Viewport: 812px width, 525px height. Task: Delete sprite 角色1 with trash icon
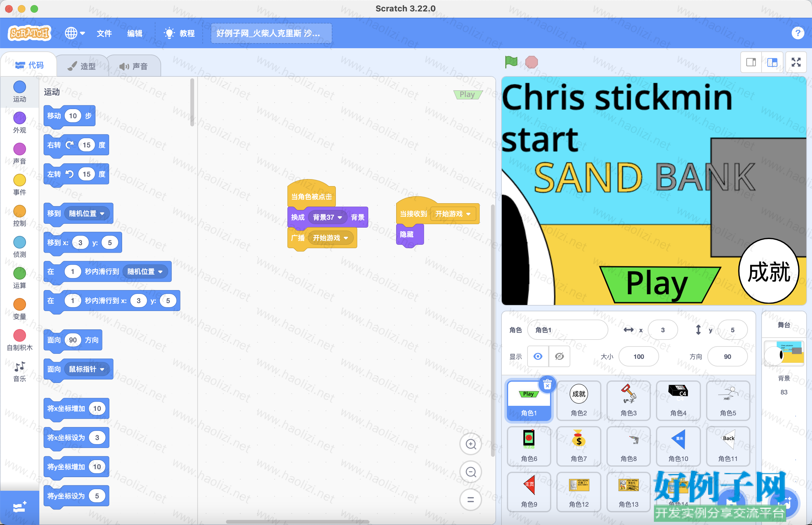[547, 385]
